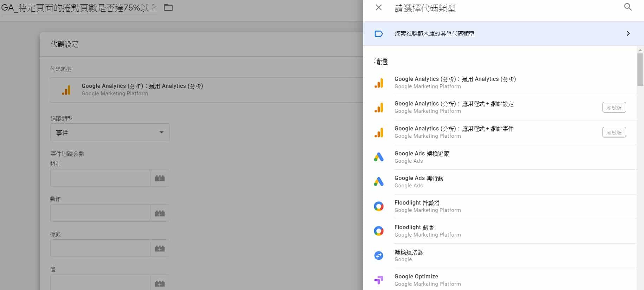Open 探索社群範本庫的其他代碼類型 banner
The image size is (644, 290).
[434, 34]
